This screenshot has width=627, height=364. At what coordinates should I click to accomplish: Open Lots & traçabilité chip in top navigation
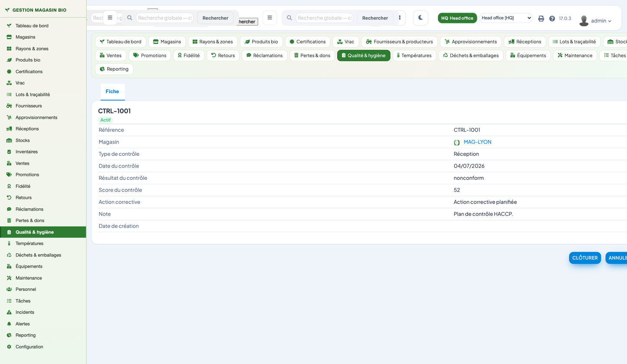(x=574, y=42)
